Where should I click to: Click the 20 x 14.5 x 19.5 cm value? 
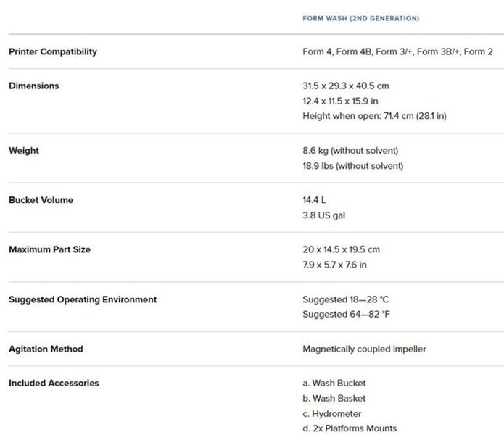point(341,249)
